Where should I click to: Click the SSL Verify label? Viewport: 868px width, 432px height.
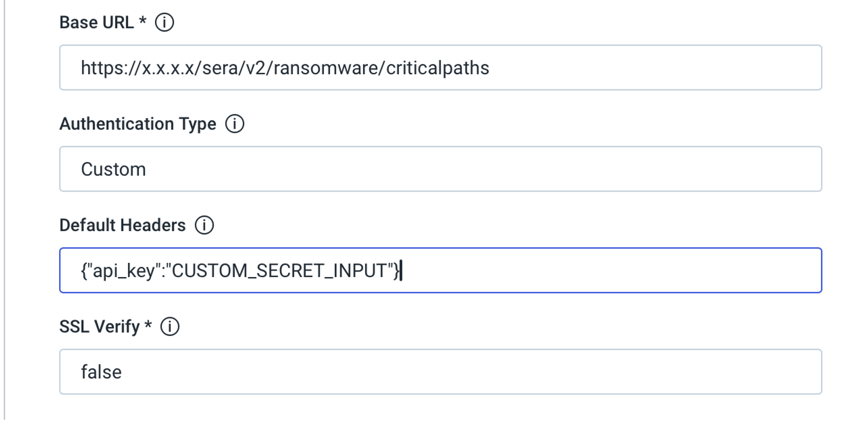pyautogui.click(x=99, y=326)
